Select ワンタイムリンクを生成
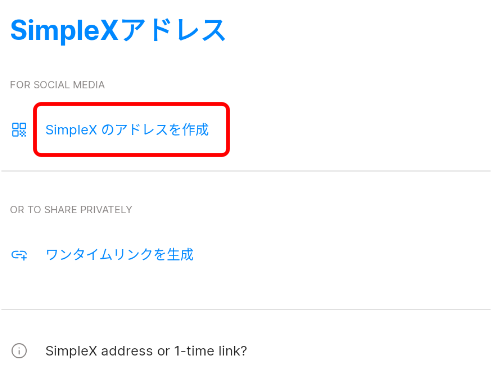This screenshot has width=498, height=387. (119, 255)
